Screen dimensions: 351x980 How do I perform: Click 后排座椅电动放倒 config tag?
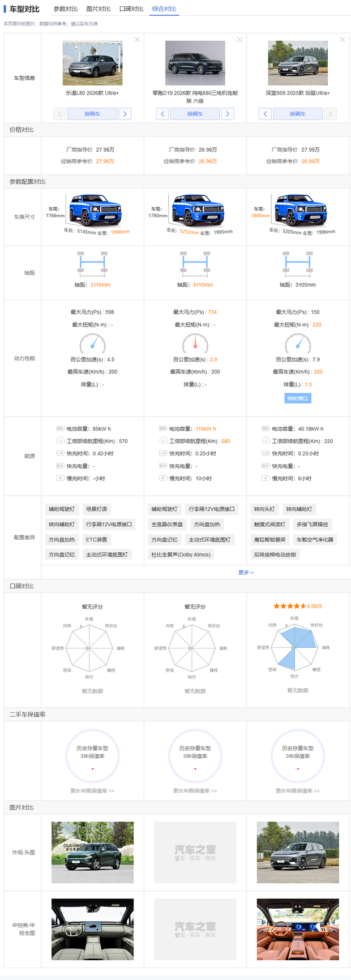coord(275,555)
